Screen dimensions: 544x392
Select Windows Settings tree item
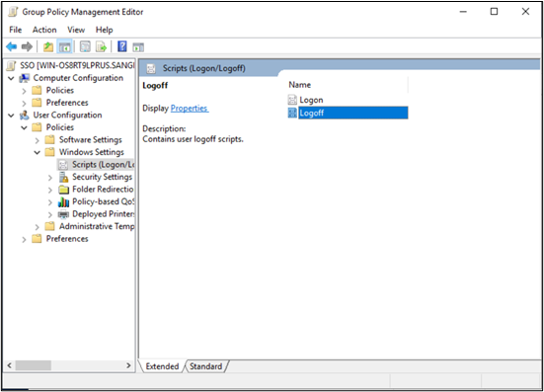(x=91, y=152)
